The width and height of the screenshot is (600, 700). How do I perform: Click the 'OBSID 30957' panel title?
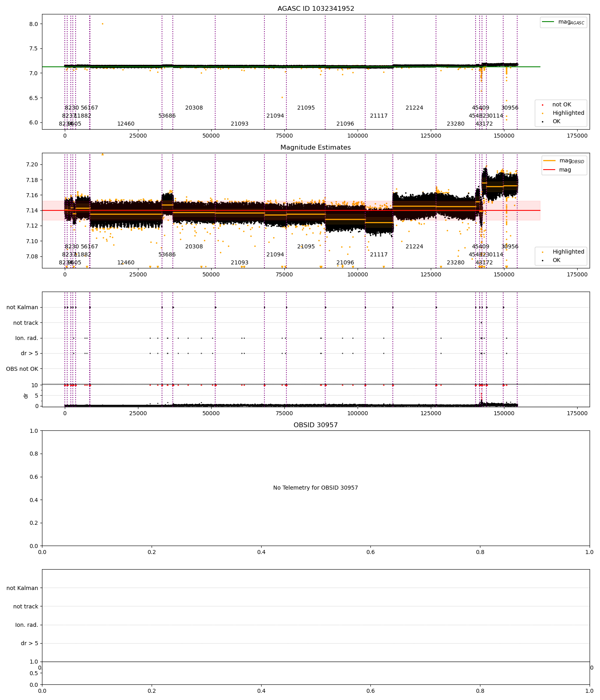pos(316,425)
